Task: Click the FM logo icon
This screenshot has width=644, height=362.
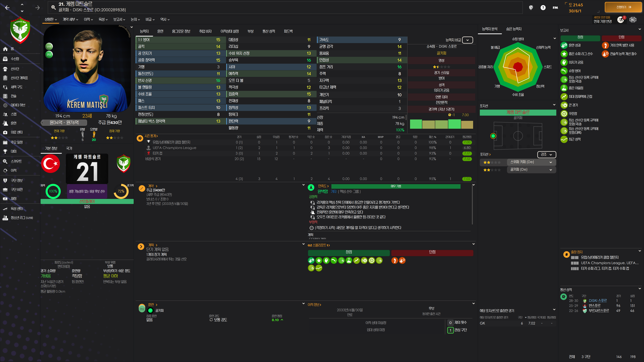Action: tap(555, 8)
